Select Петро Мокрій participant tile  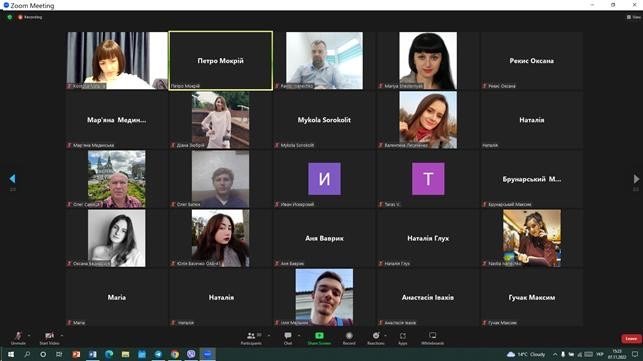click(x=221, y=61)
